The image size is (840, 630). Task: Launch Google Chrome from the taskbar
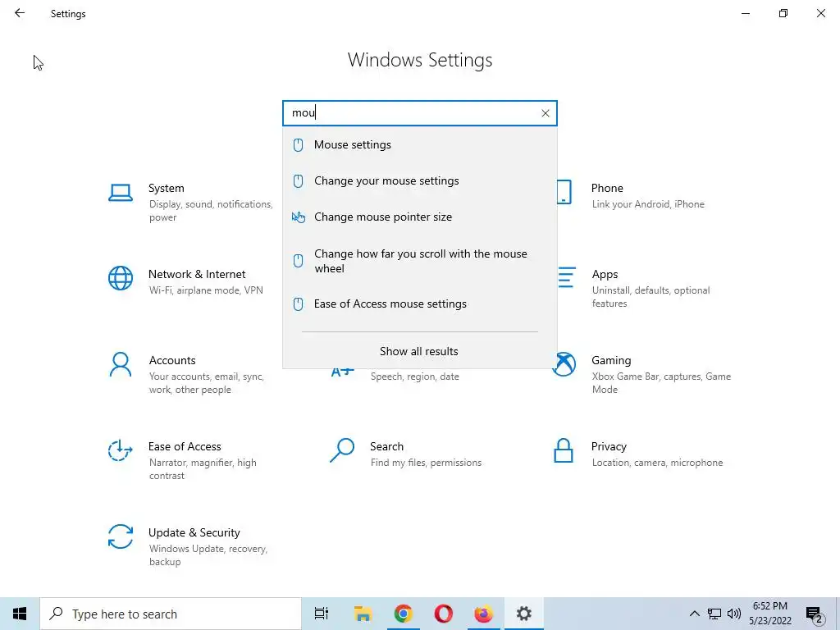point(404,614)
